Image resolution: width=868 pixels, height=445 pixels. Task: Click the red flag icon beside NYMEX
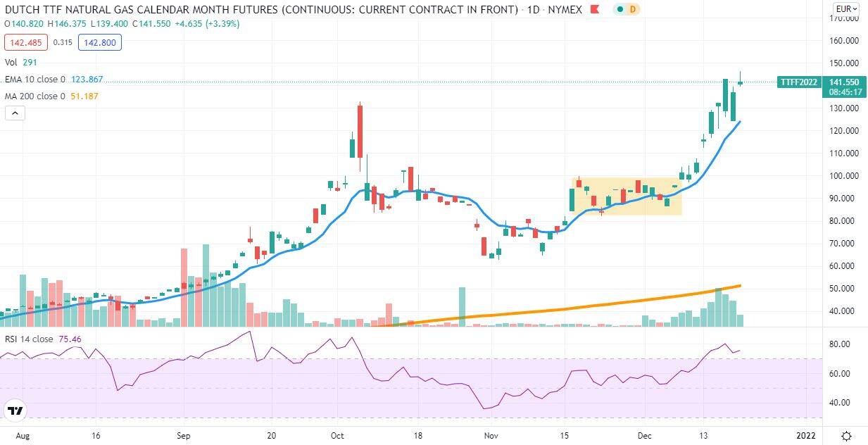tap(595, 9)
